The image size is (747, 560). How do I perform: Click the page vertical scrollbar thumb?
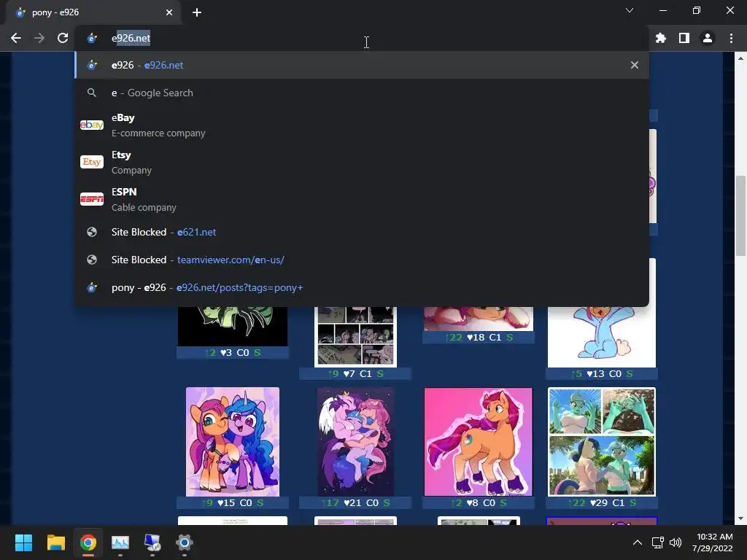[x=741, y=216]
